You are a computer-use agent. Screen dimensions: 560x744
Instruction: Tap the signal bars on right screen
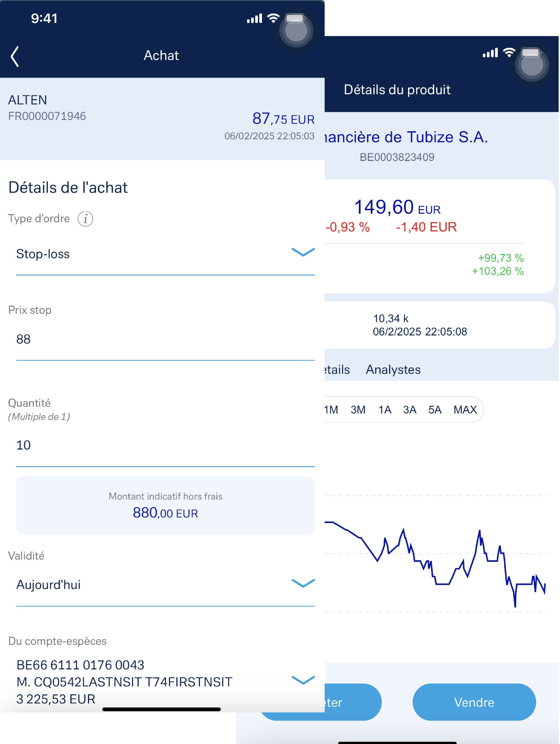click(490, 53)
